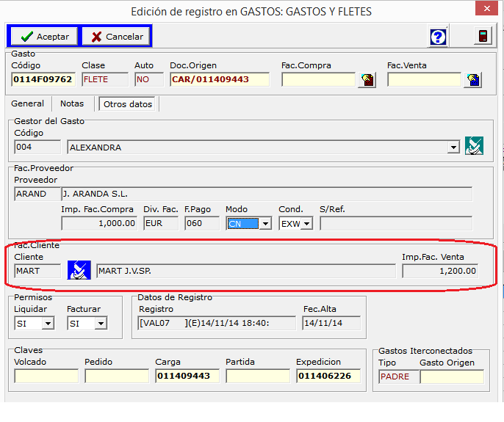Open the Facturar permission dropdown

(101, 324)
